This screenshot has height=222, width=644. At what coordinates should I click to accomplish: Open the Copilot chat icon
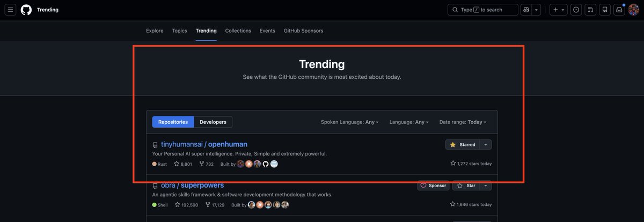point(526,10)
